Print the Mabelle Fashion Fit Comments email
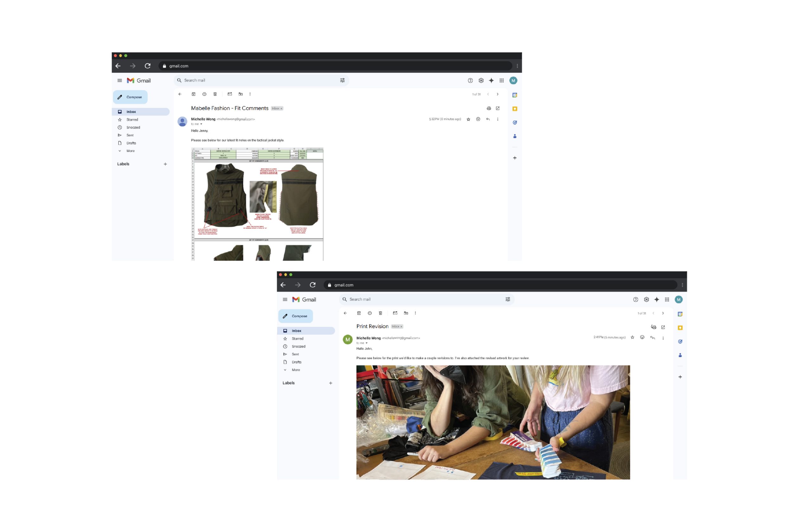This screenshot has width=799, height=532. (489, 108)
